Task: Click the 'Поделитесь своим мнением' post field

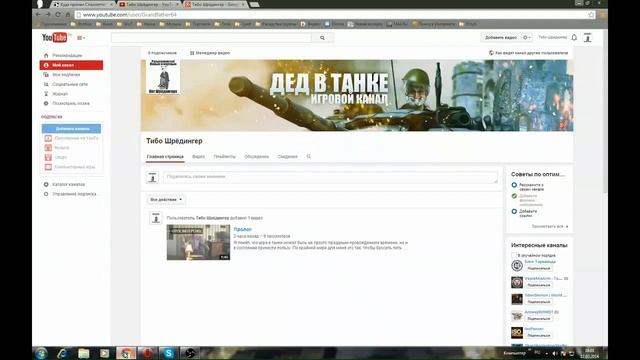Action: tap(331, 177)
